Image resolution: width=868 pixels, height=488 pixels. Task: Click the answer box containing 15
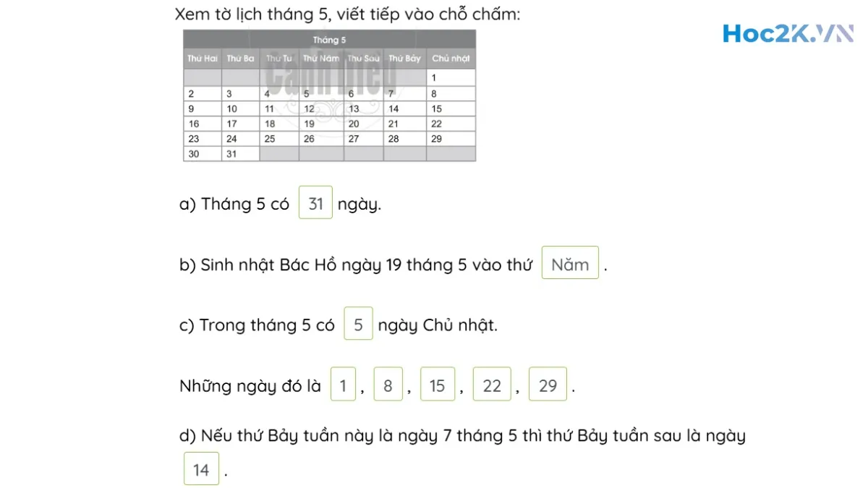click(x=437, y=385)
